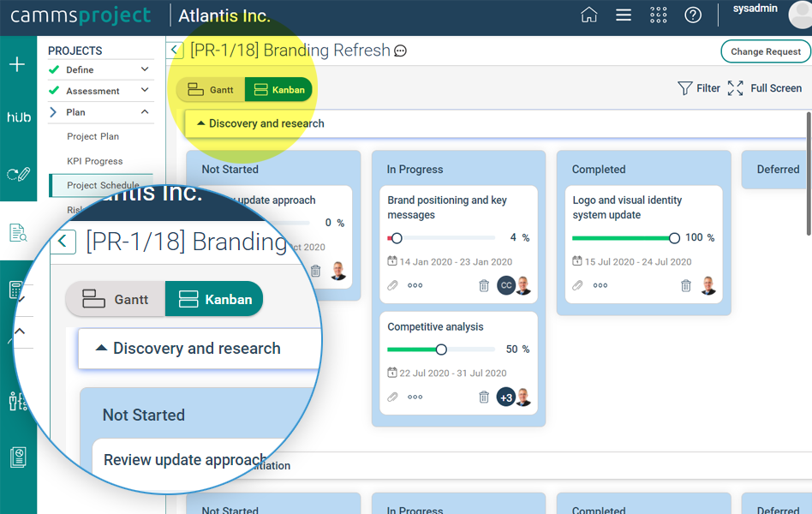This screenshot has width=812, height=514.
Task: Open the report document icon at sidebar bottom
Action: (x=18, y=457)
